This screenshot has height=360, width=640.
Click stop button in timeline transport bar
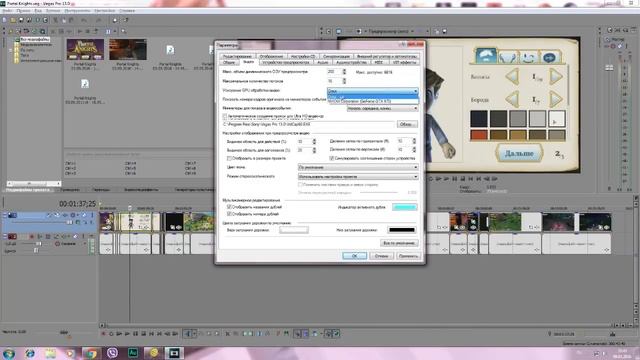[x=143, y=334]
